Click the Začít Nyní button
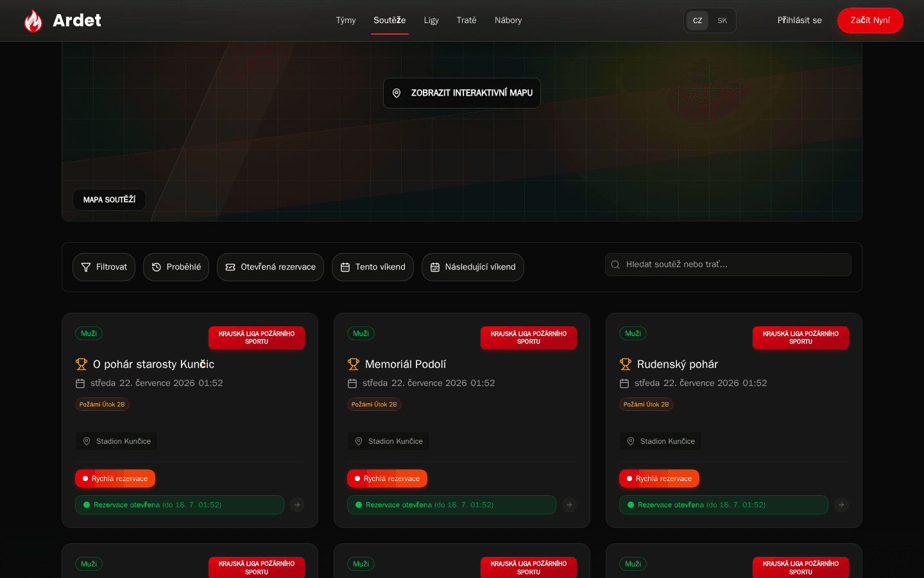Viewport: 924px width, 578px height. pyautogui.click(x=870, y=21)
